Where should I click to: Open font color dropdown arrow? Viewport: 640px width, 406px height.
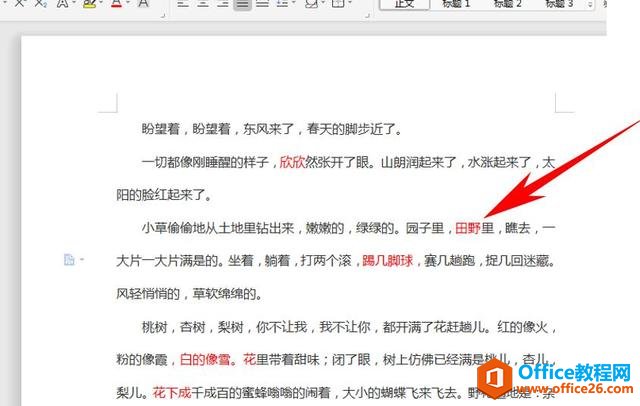[x=128, y=3]
